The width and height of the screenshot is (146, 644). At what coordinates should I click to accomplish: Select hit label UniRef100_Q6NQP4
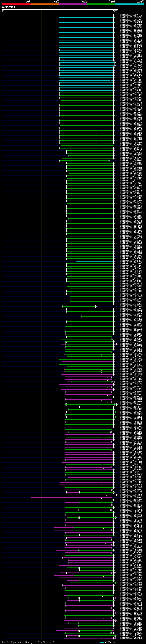coord(131,22)
